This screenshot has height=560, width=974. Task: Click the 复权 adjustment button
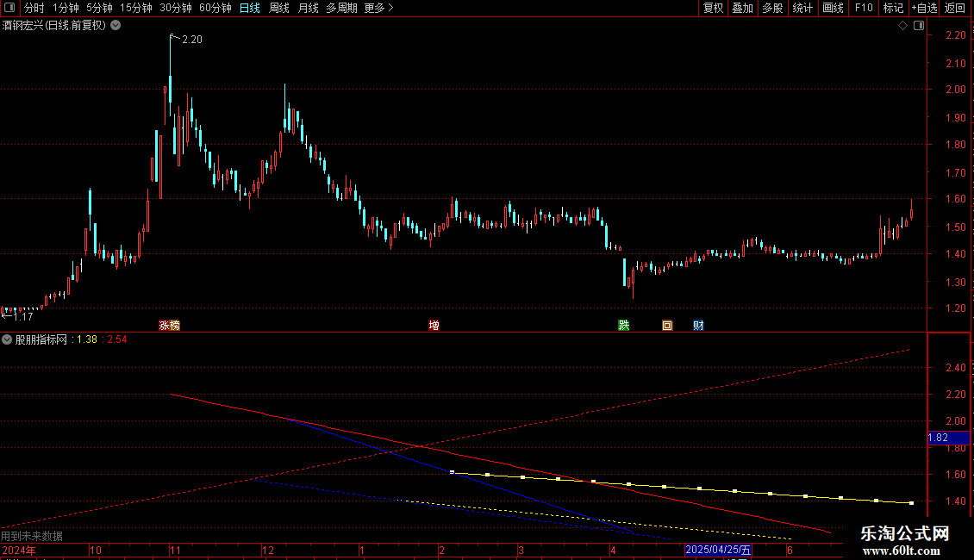coord(713,8)
